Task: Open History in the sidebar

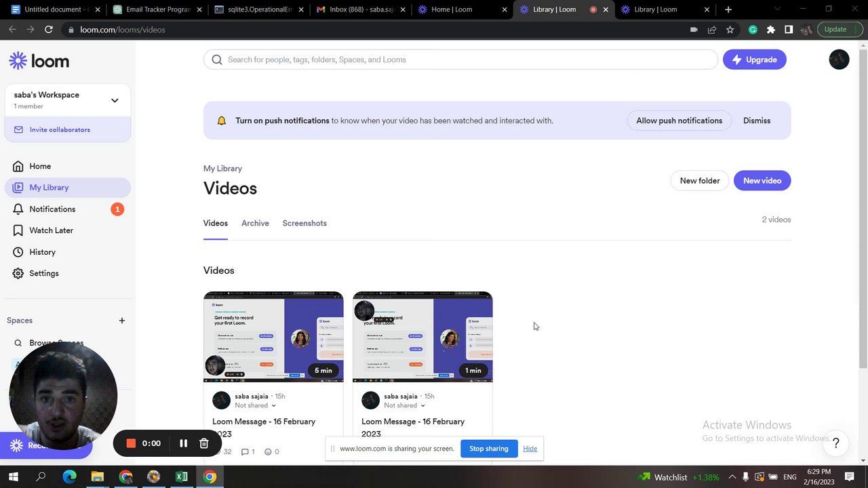Action: [68, 252]
